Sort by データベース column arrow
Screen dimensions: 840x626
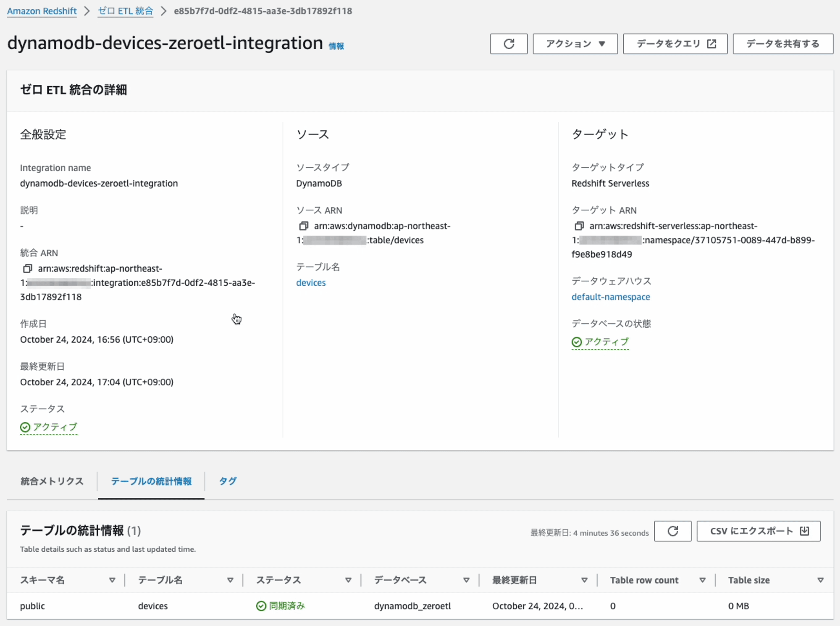(466, 580)
